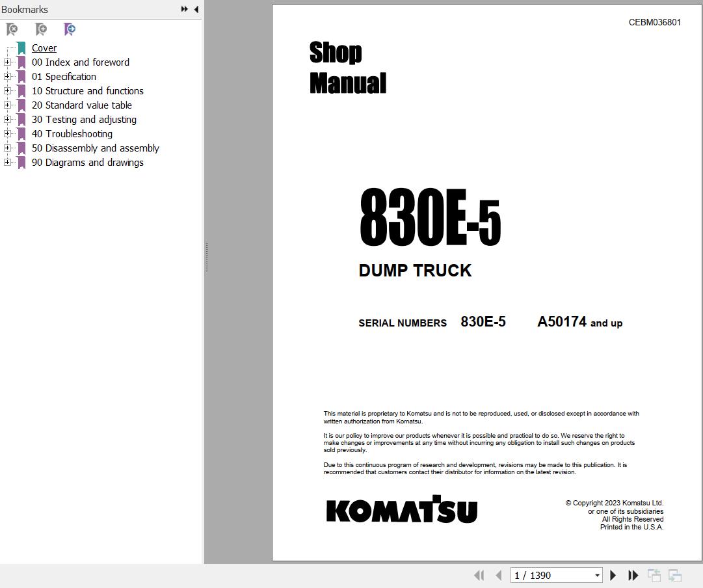Open the 90 Diagrams and drawings section
This screenshot has width=703, height=588.
click(87, 163)
